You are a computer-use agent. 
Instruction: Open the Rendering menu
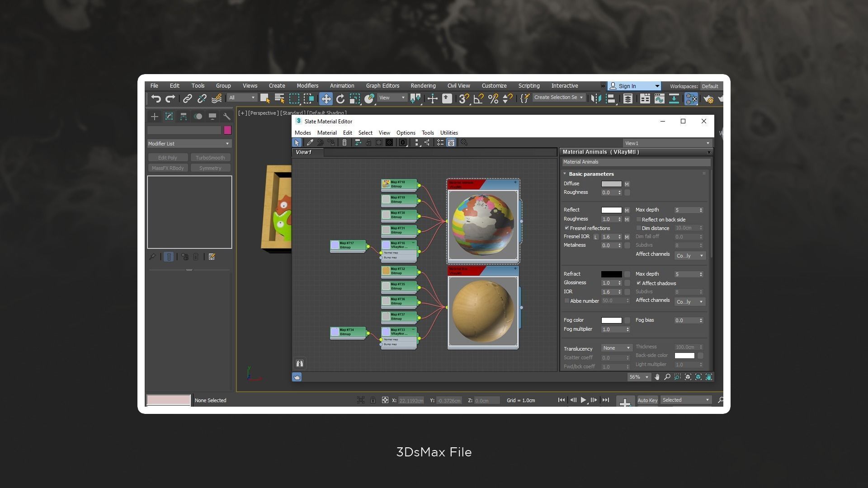(423, 86)
